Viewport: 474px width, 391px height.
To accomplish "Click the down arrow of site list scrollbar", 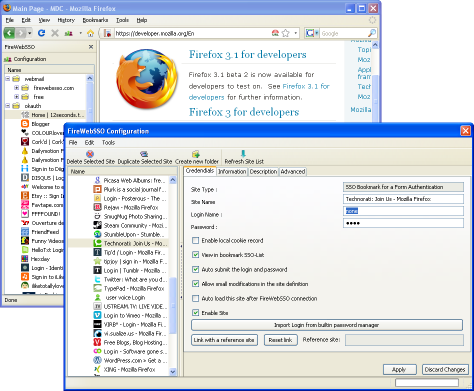I will 173,371.
